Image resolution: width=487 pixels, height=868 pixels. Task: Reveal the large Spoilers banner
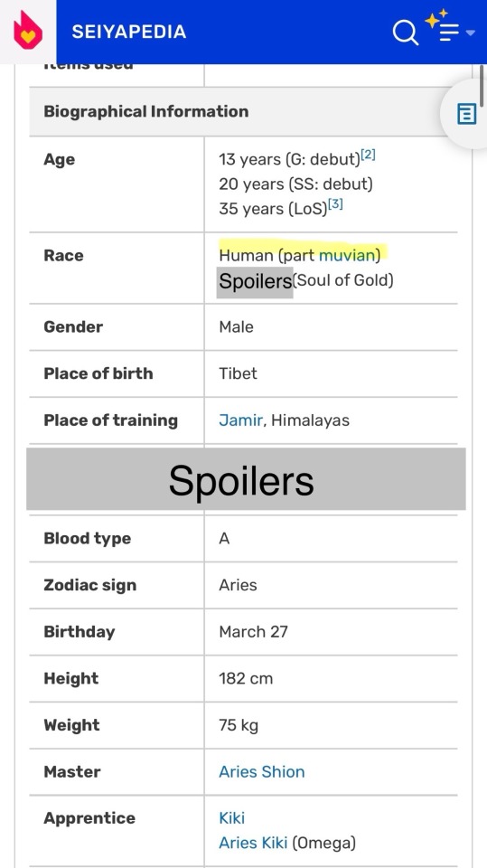(246, 479)
